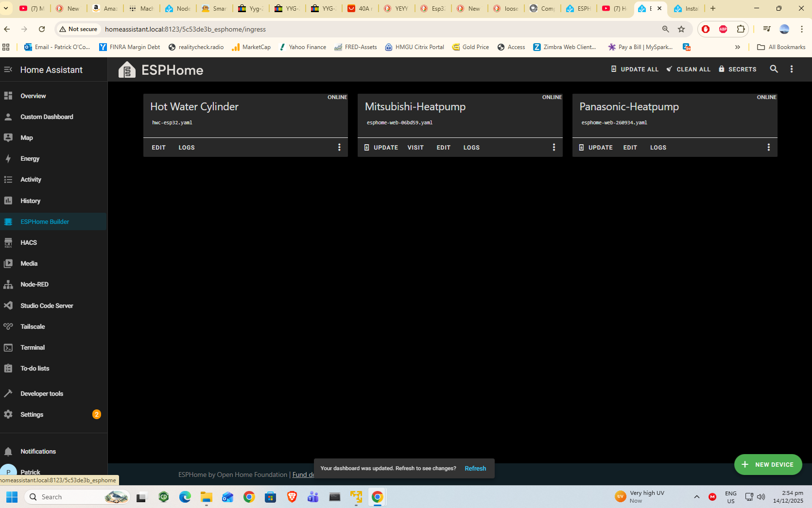
Task: Bookmark this page with the star icon
Action: (681, 29)
